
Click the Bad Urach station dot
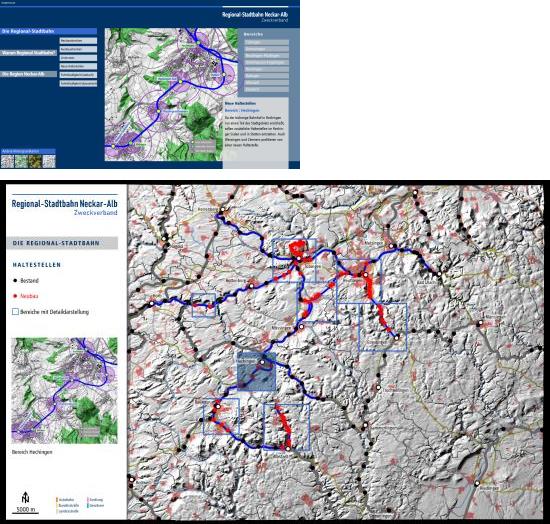tap(439, 274)
